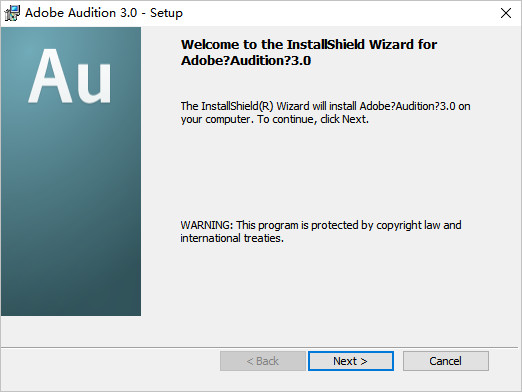This screenshot has width=522, height=392.
Task: Abort installation with Cancel button
Action: coord(446,361)
